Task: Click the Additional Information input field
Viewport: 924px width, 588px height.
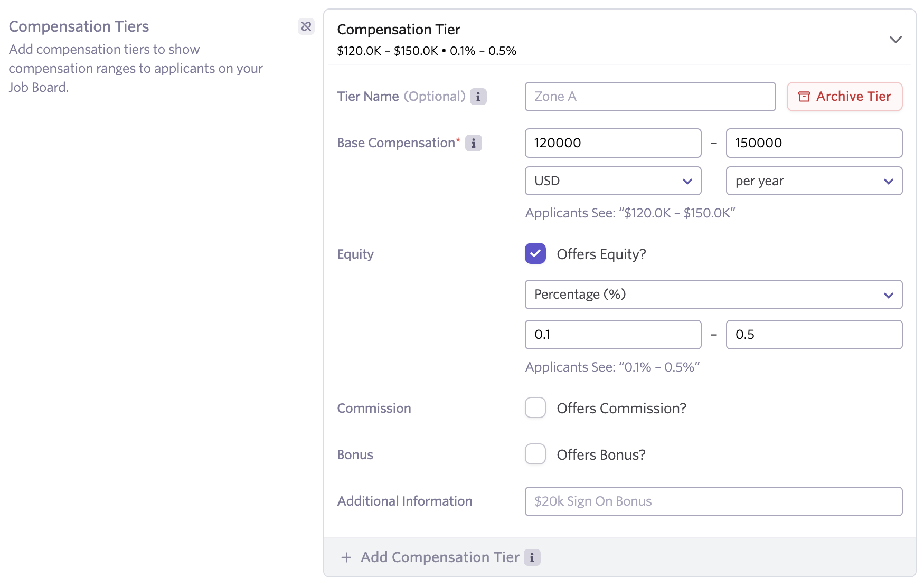Action: tap(713, 501)
